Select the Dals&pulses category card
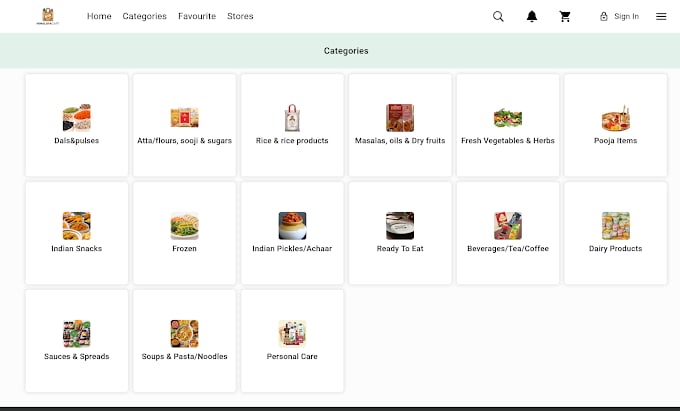This screenshot has width=680, height=411. pos(77,125)
